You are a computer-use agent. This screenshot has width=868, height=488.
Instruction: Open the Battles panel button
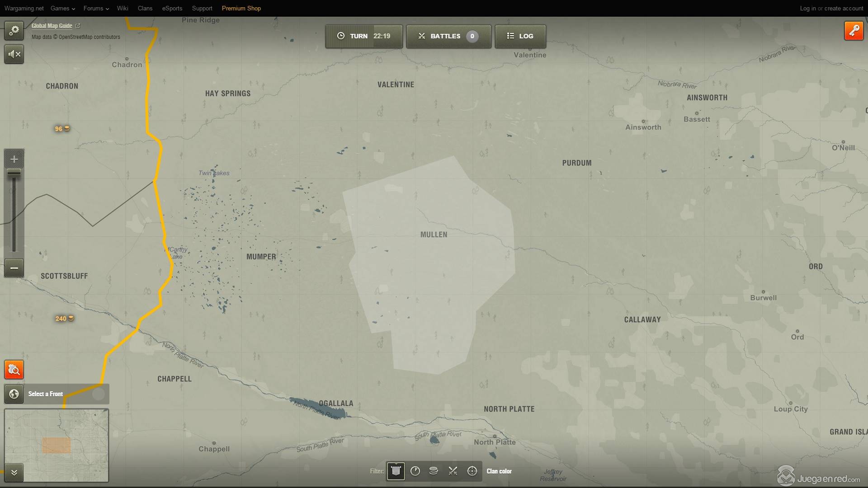[x=448, y=36]
